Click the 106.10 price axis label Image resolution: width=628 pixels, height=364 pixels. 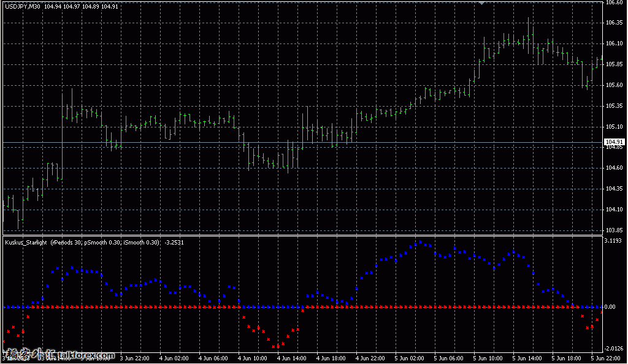point(614,44)
